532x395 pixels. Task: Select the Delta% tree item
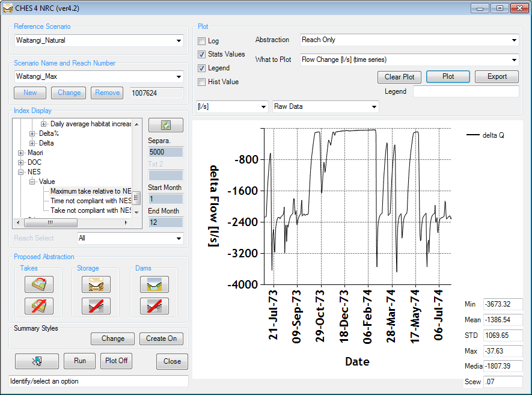(49, 133)
